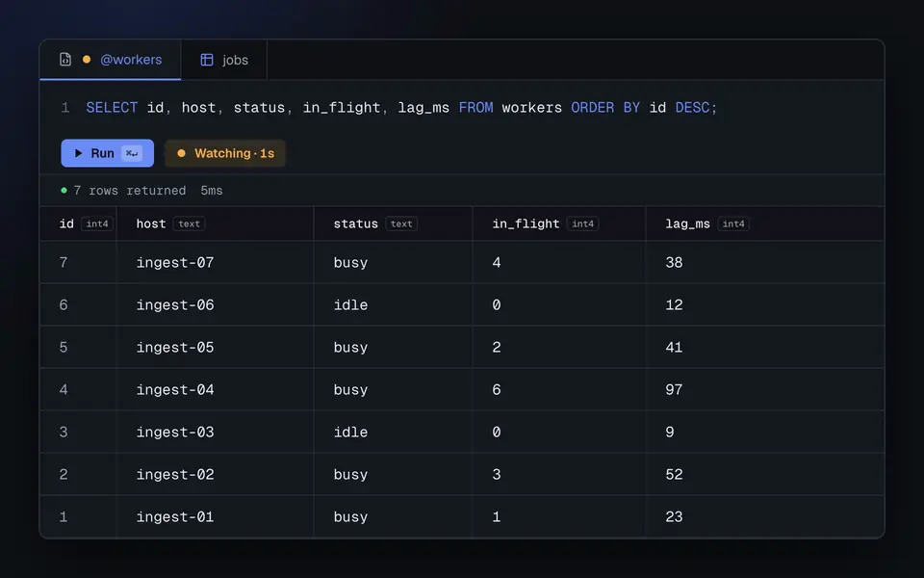Click in_flight value 3 for ingest-02
The image size is (924, 578).
point(497,475)
